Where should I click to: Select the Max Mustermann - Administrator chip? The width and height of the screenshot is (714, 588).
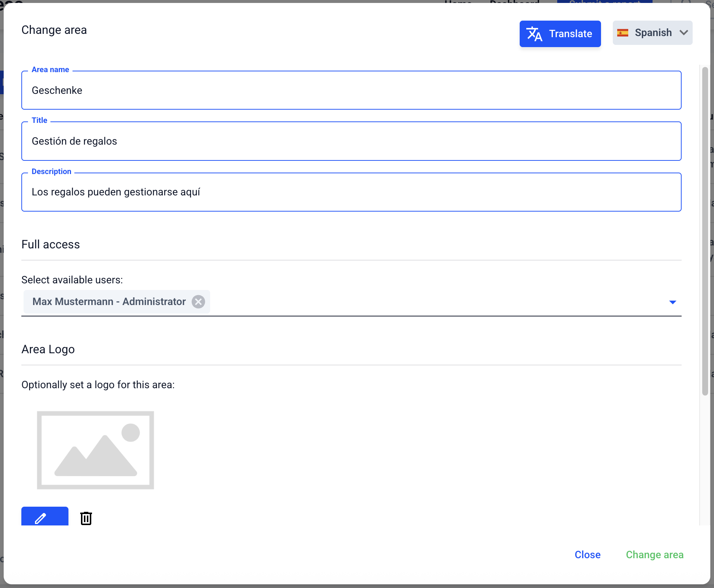pos(109,302)
